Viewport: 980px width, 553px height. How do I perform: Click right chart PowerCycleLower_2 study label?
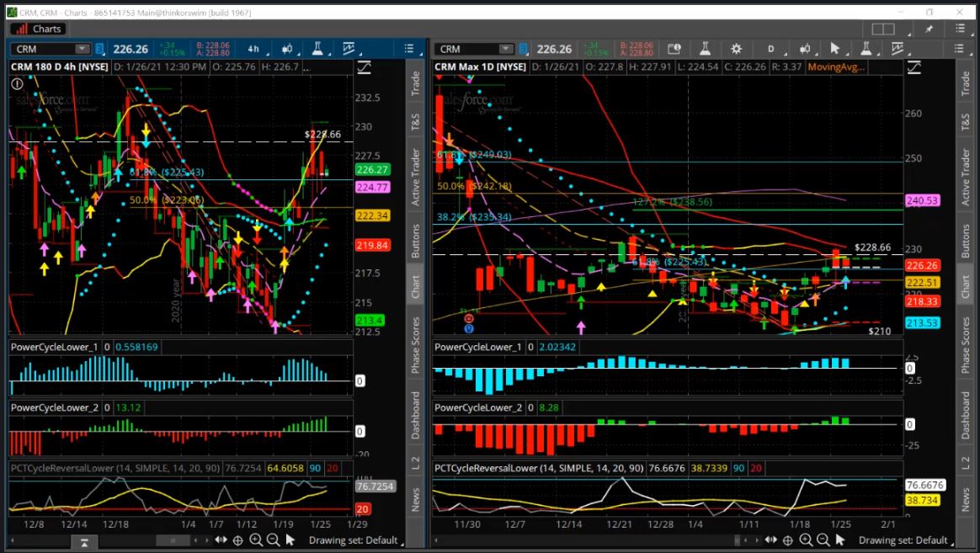point(478,407)
